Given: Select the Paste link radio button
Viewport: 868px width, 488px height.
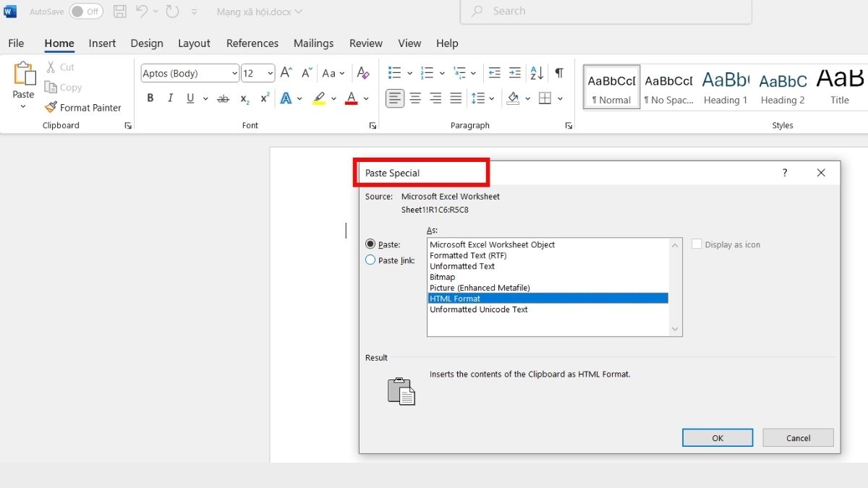Looking at the screenshot, I should tap(371, 260).
